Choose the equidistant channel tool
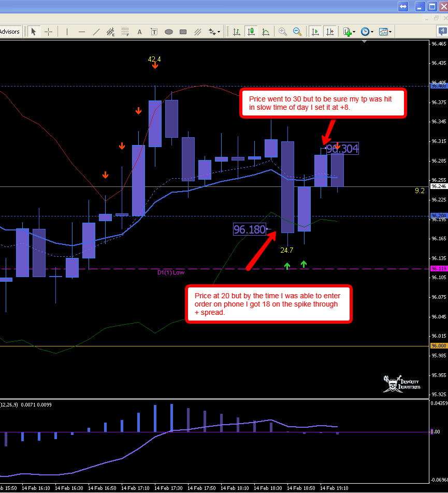 point(110,32)
